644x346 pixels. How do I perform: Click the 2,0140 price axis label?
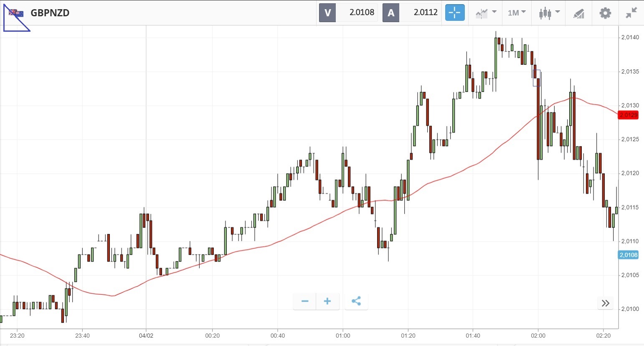point(630,38)
